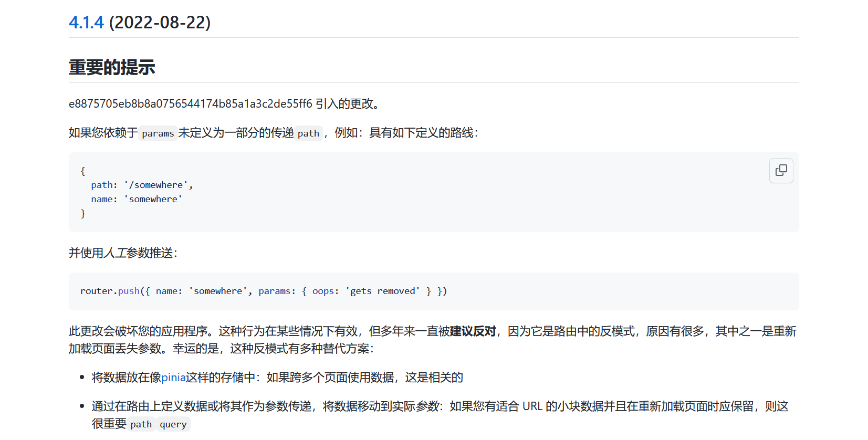Click the 并使用人工参数推送 paragraph
Viewport: 868px width, 440px height.
[123, 253]
